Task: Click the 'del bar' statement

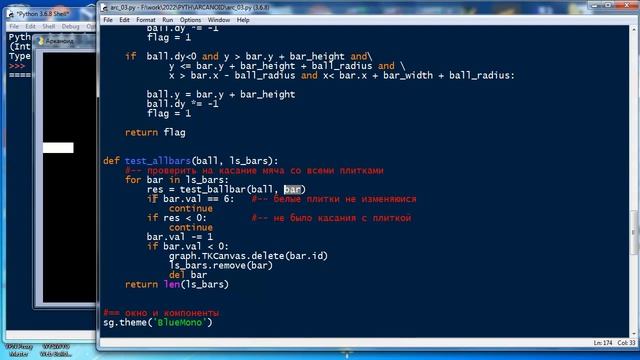Action: pyautogui.click(x=188, y=275)
